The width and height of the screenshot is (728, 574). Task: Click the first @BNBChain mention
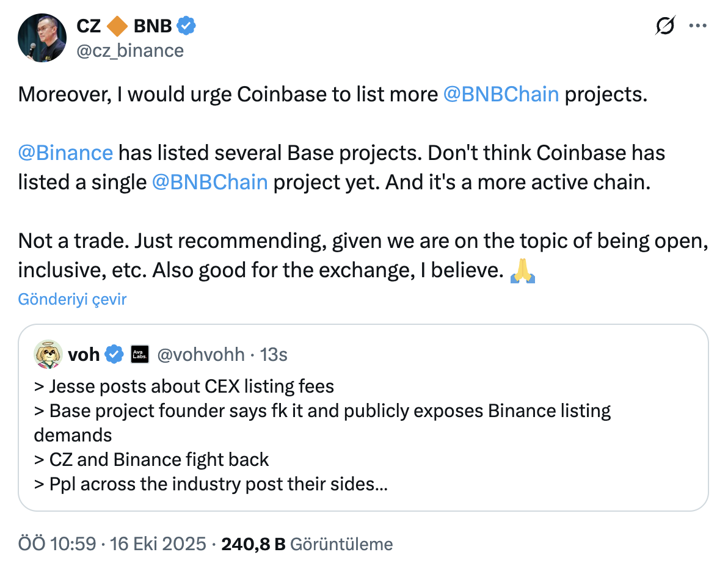pyautogui.click(x=500, y=94)
